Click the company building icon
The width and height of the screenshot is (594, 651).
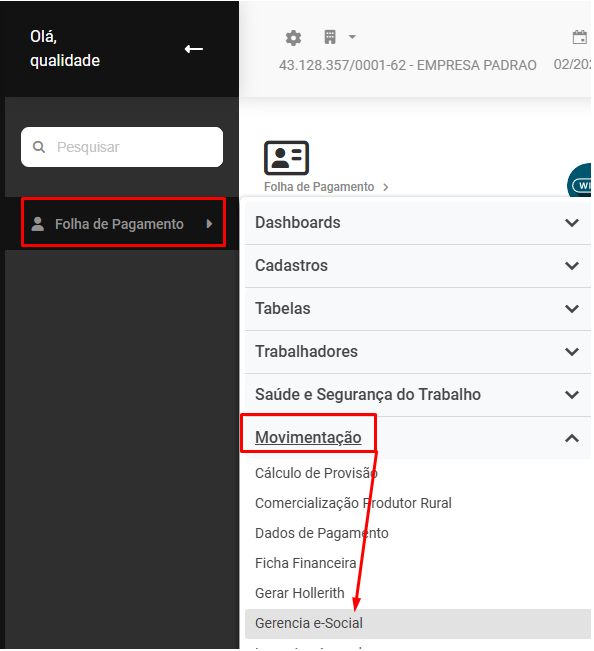click(x=330, y=37)
